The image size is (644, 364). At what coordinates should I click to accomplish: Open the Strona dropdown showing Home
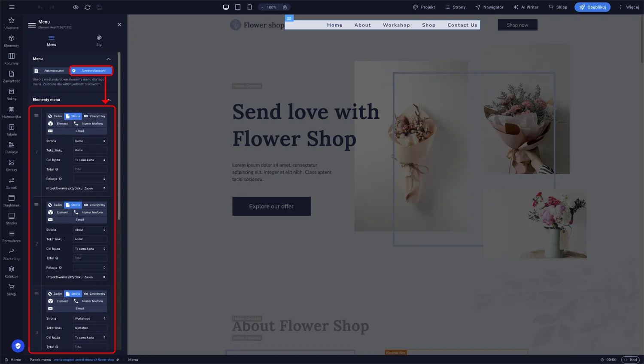pyautogui.click(x=90, y=141)
